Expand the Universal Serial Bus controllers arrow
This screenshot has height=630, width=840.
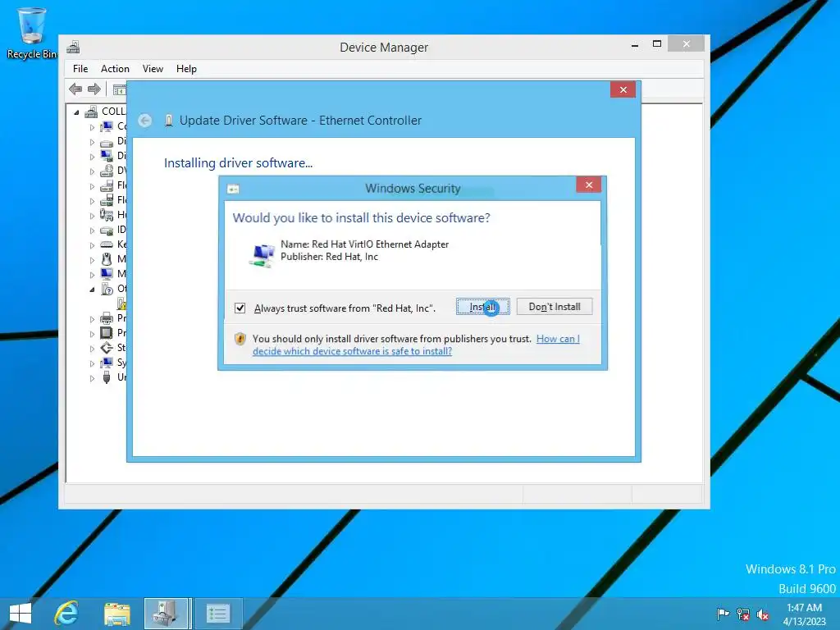92,377
